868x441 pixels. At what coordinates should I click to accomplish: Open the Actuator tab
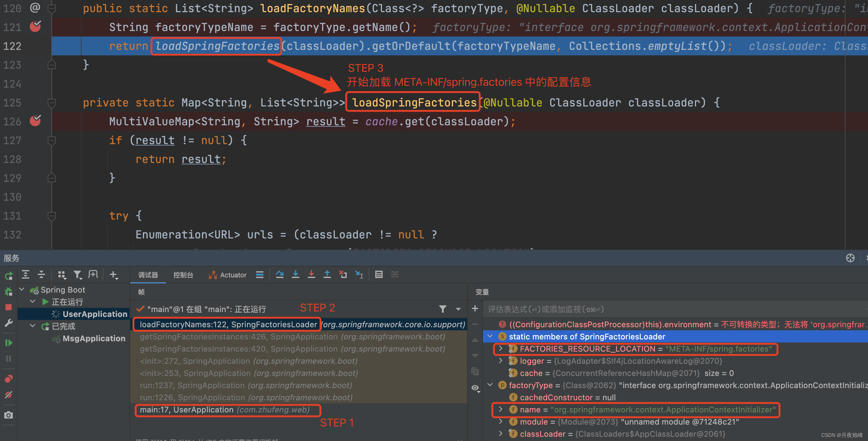point(228,275)
